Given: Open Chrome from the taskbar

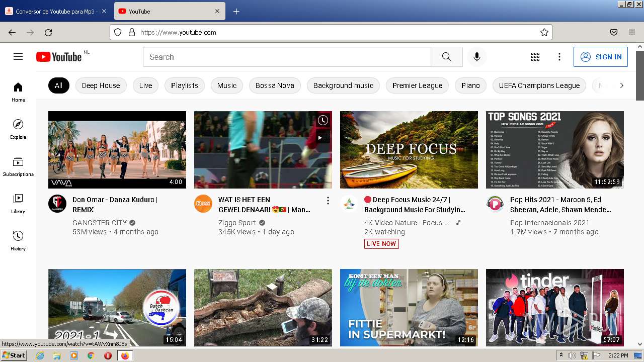Looking at the screenshot, I should 91,355.
